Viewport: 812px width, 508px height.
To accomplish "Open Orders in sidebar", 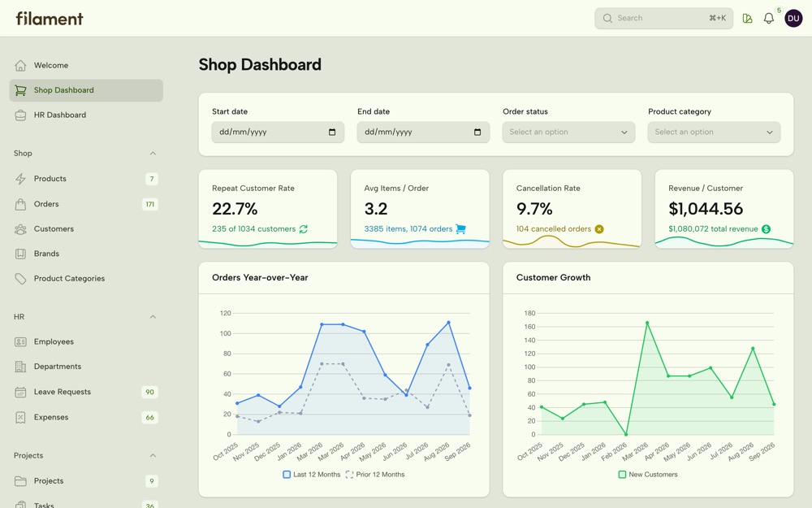I will [86, 204].
